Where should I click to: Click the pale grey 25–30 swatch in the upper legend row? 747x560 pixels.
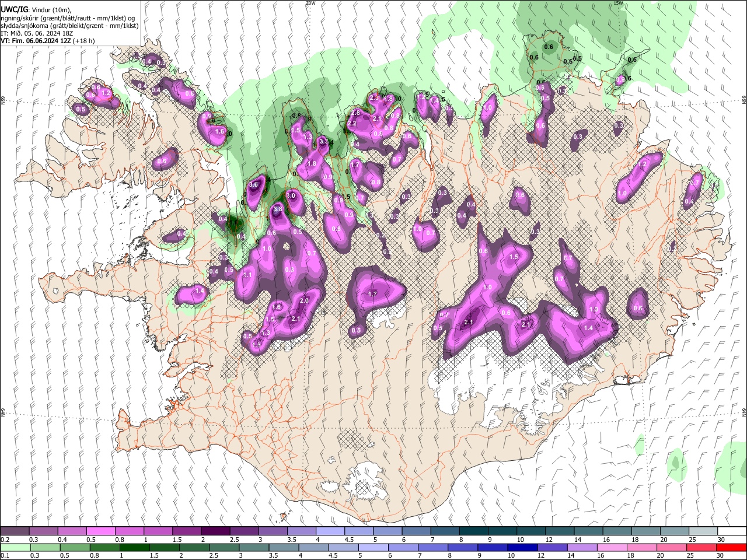click(703, 531)
